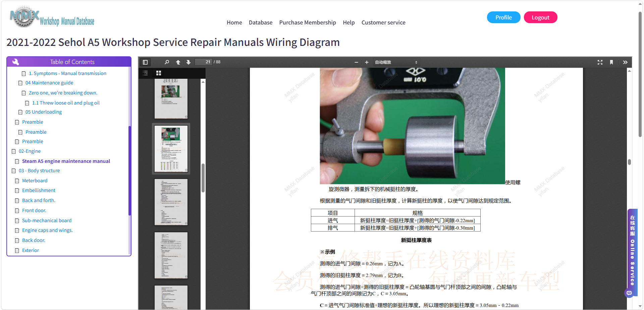Open 1. Symptoms - Manual transmission
644x310 pixels.
tap(67, 73)
